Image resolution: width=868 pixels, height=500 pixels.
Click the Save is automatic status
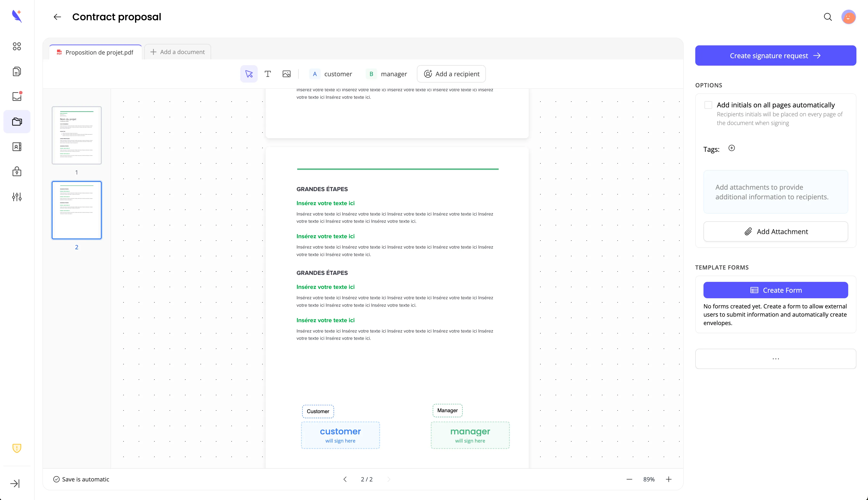coord(81,479)
